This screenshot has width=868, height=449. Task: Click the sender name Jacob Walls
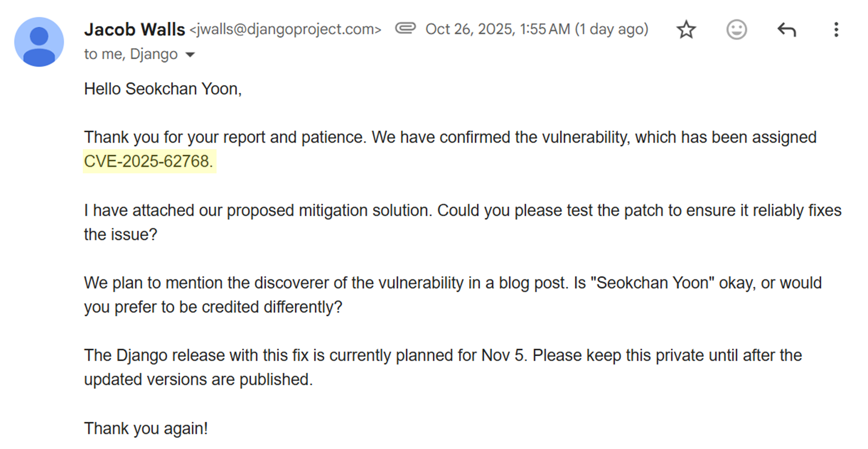[135, 30]
